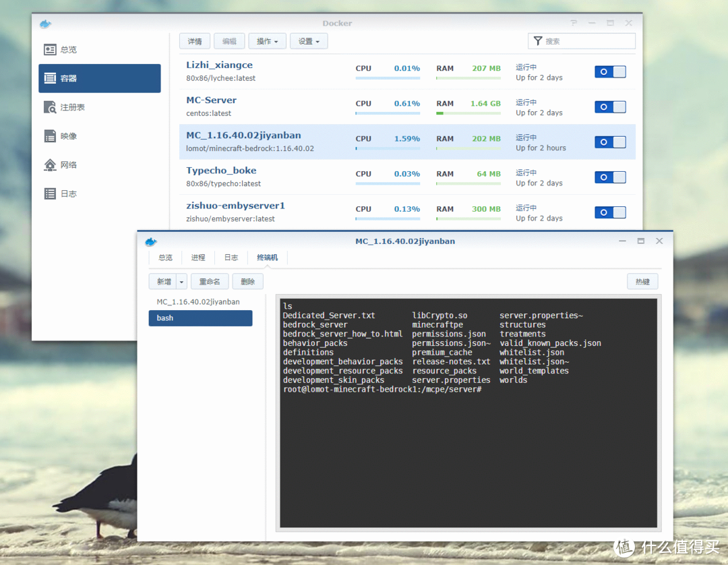
Task: Open the 操作 action dropdown
Action: (x=267, y=41)
